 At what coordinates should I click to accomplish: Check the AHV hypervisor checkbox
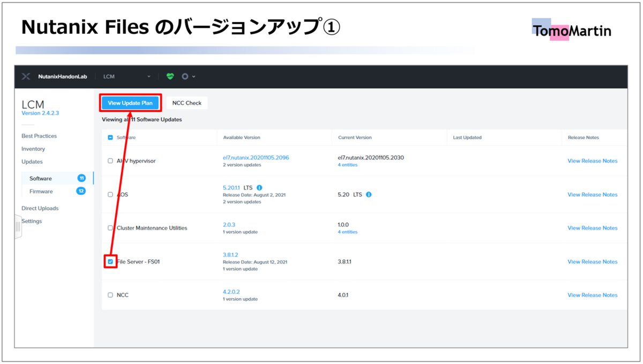[x=110, y=161]
